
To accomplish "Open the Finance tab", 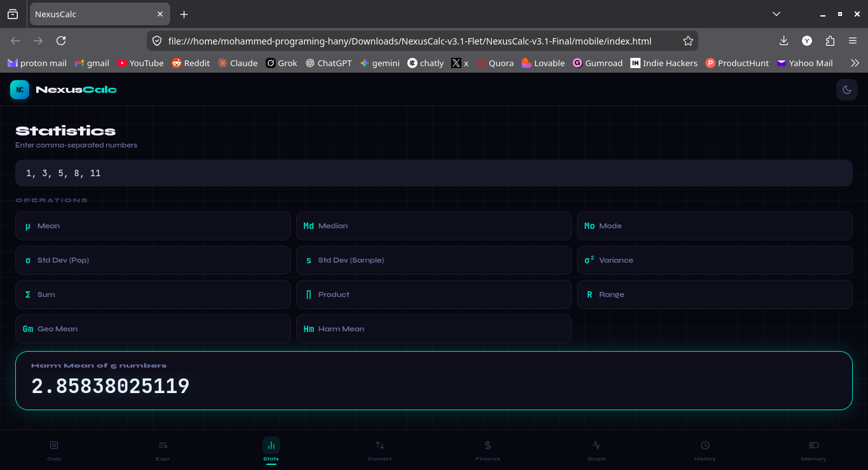I will (488, 450).
